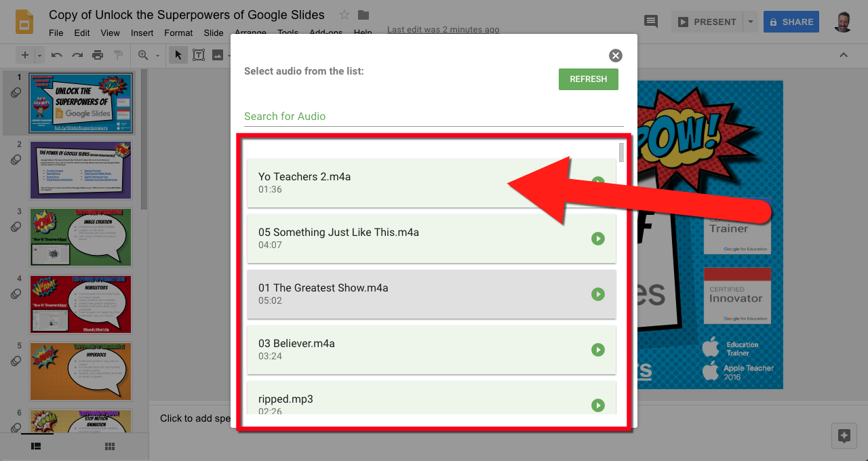Click the blue SHARE button

[x=791, y=22]
